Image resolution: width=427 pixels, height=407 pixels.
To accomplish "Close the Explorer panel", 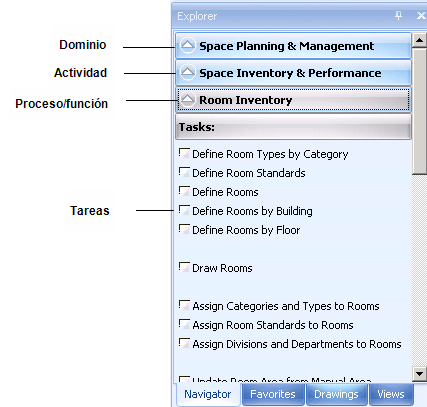I will click(x=421, y=16).
